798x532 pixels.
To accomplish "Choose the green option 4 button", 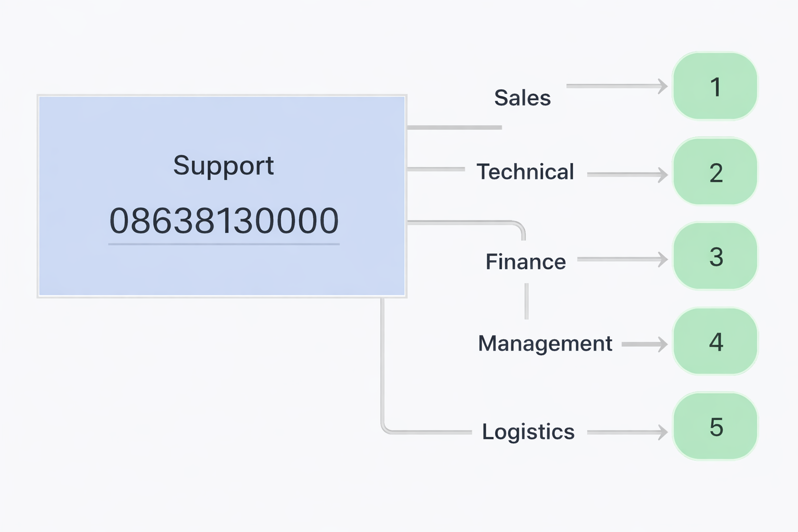I will point(715,342).
